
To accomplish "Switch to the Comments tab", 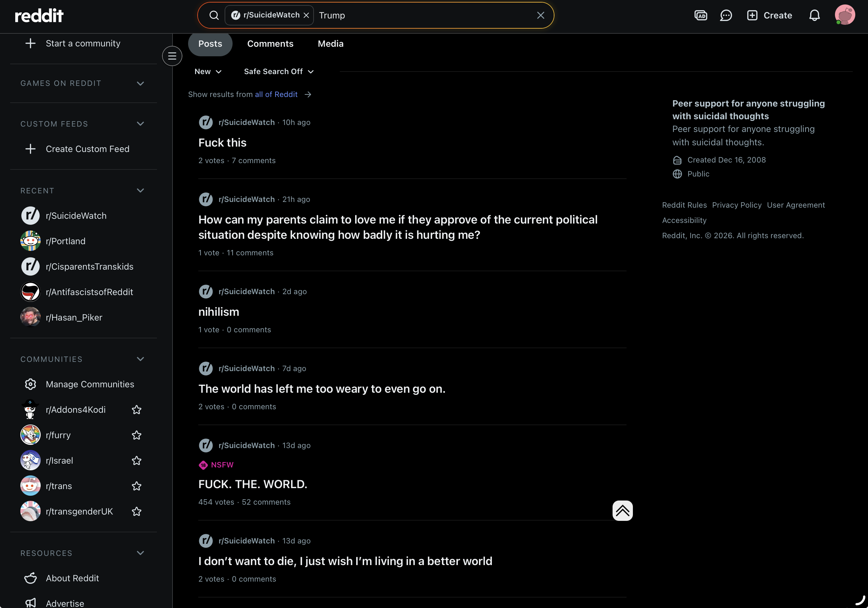I will coord(270,44).
